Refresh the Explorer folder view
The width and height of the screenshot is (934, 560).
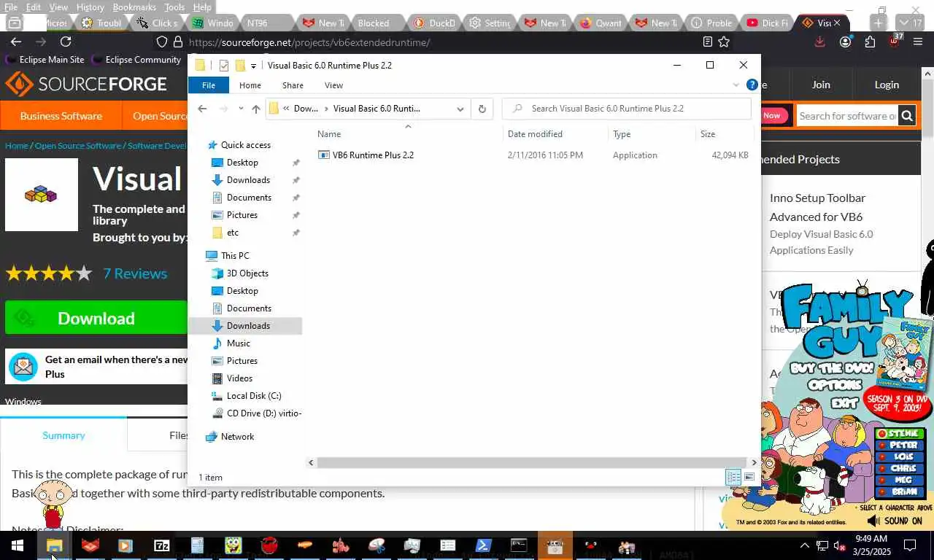tap(482, 109)
